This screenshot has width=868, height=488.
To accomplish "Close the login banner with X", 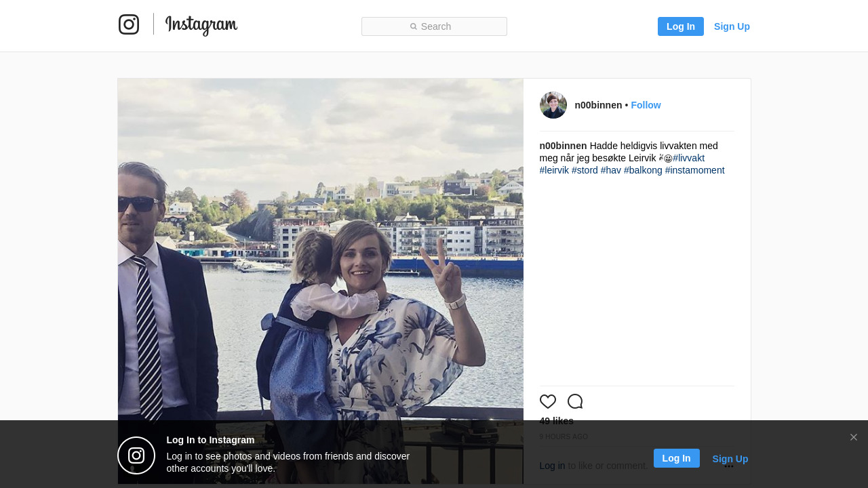I will pos(854,437).
